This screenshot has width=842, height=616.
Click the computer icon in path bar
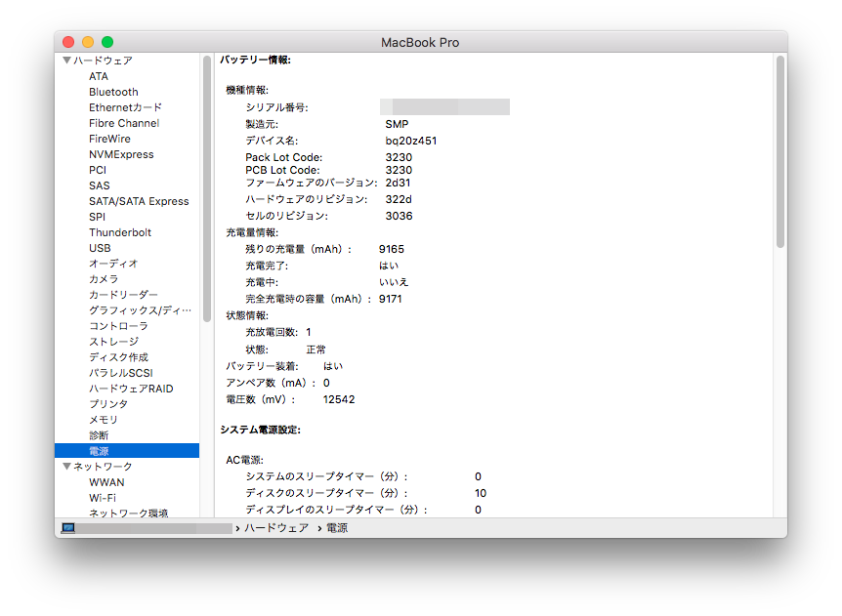(68, 528)
